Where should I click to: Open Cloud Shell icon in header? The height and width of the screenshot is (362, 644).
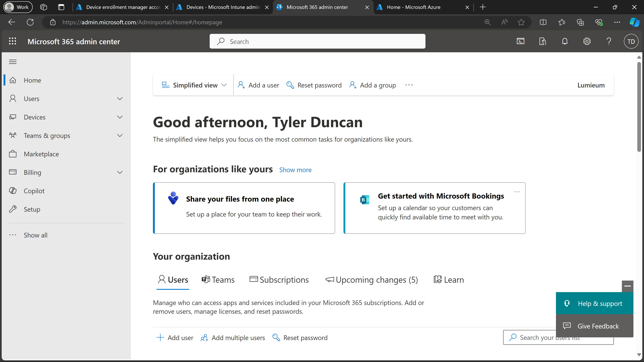point(521,41)
